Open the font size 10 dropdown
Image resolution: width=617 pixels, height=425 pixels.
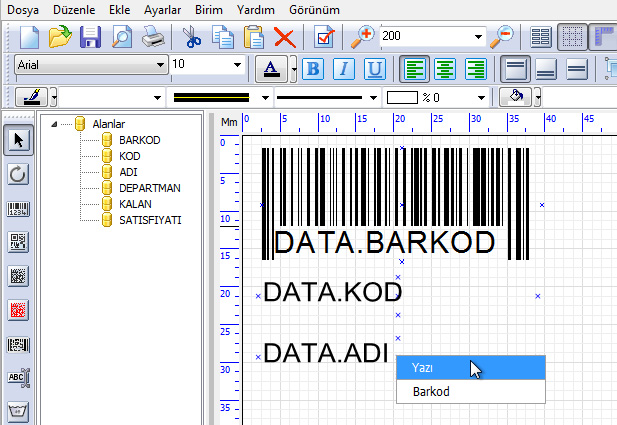tap(237, 65)
